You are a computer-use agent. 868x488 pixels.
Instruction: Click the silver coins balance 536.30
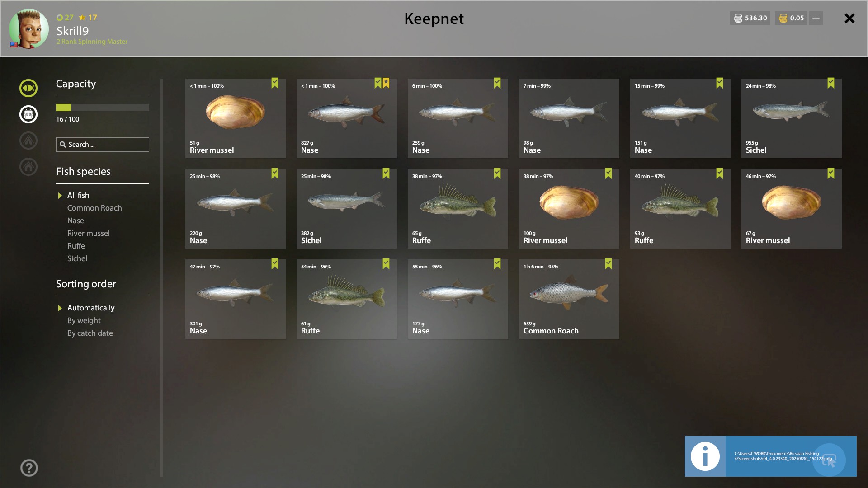750,18
